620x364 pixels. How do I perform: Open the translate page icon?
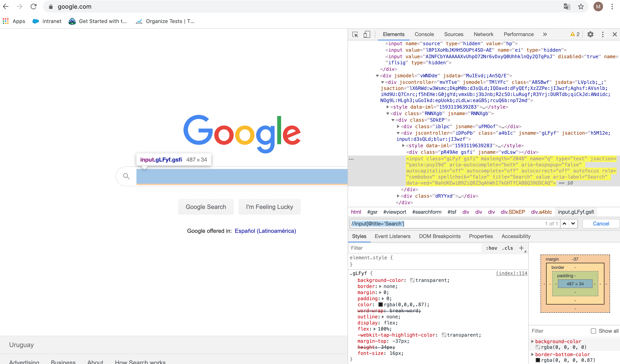pyautogui.click(x=567, y=7)
